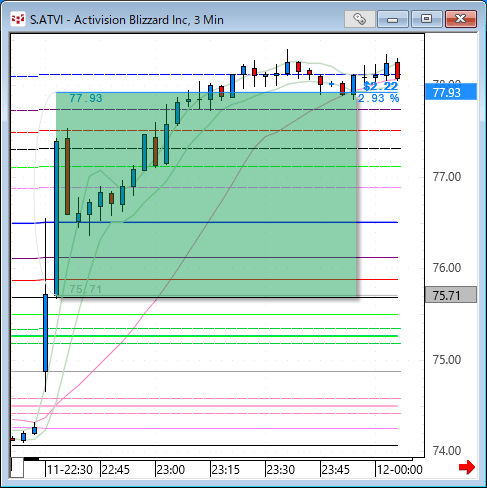The image size is (487, 488).
Task: Click the 23:15 time axis label
Action: tap(226, 470)
